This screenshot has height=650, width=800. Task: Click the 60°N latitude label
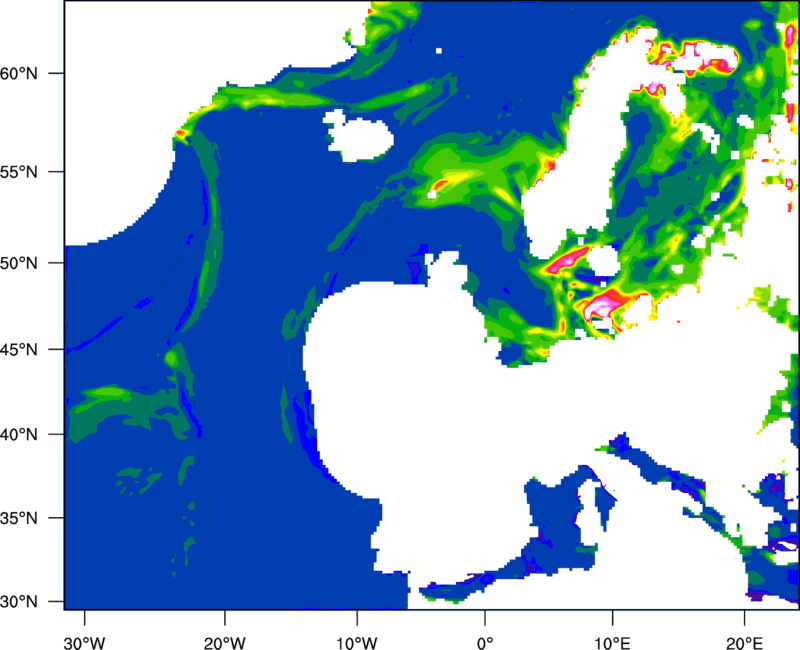pos(19,73)
